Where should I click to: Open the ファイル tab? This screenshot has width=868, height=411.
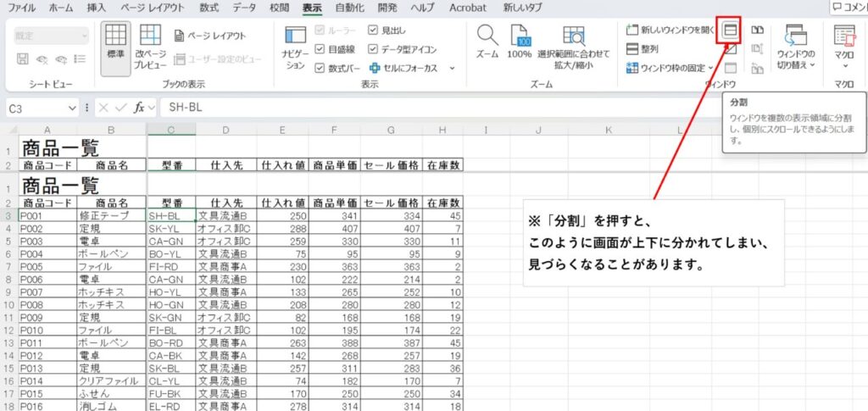click(x=21, y=8)
